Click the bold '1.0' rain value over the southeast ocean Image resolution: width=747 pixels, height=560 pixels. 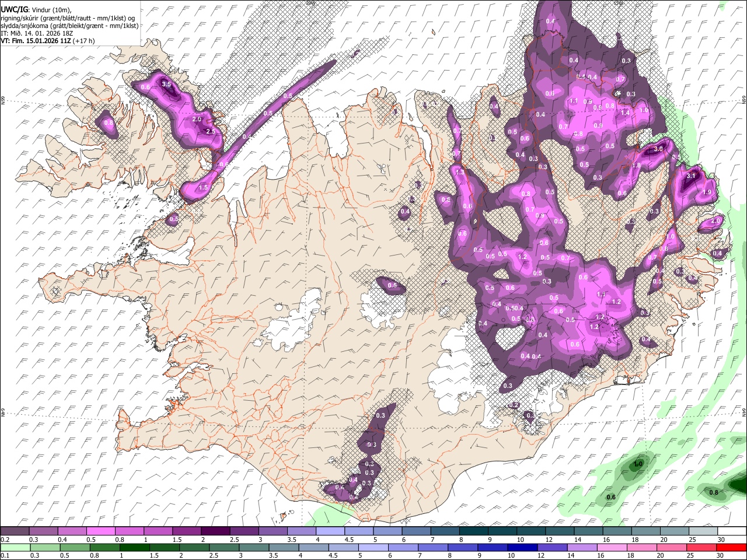(x=638, y=464)
